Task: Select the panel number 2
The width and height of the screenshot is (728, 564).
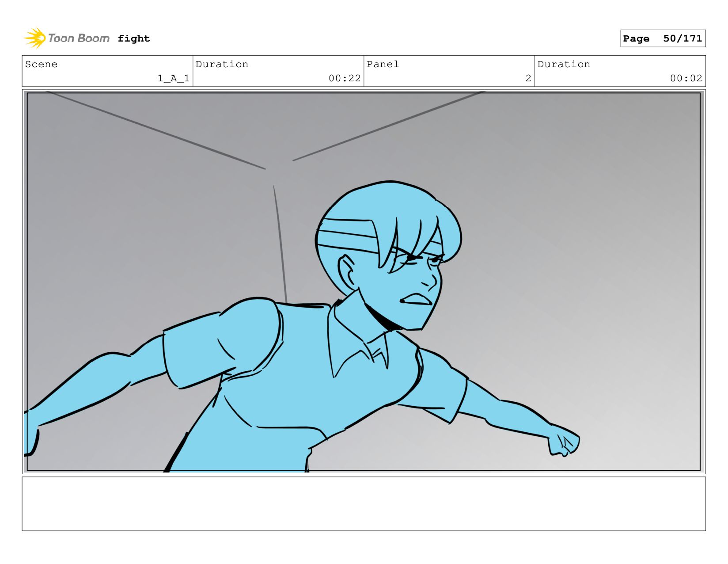Action: coord(528,78)
